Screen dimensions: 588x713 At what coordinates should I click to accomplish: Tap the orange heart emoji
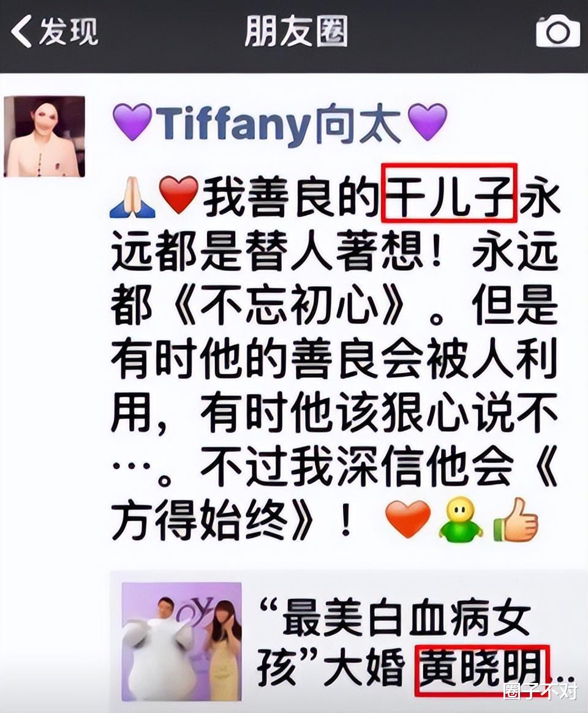coord(408,518)
